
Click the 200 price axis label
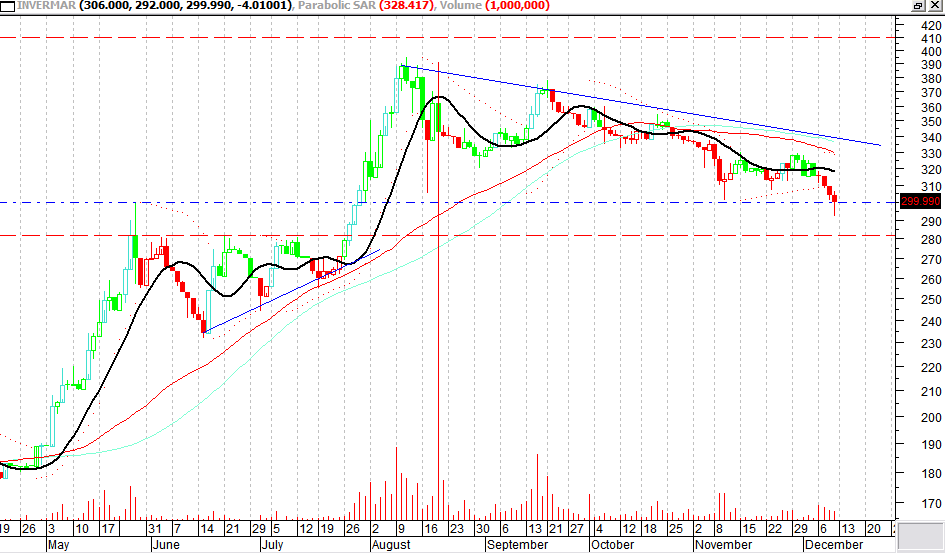coord(931,417)
